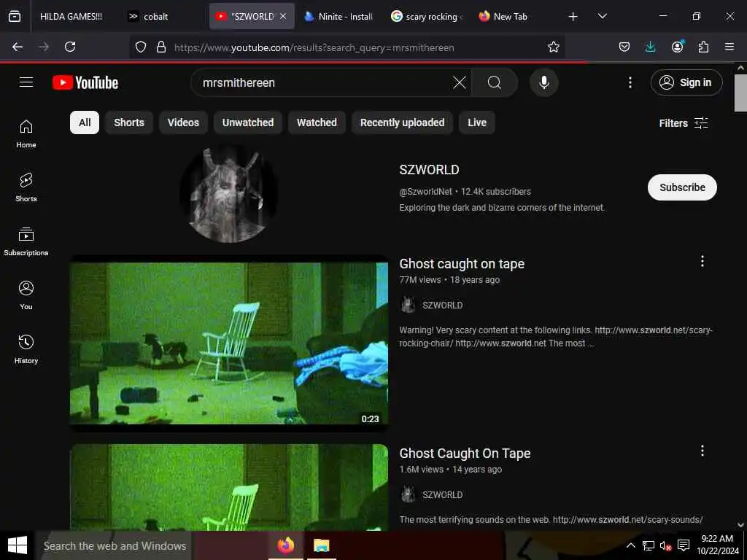The image size is (747, 560).
Task: Open the You section in sidebar
Action: 26,295
